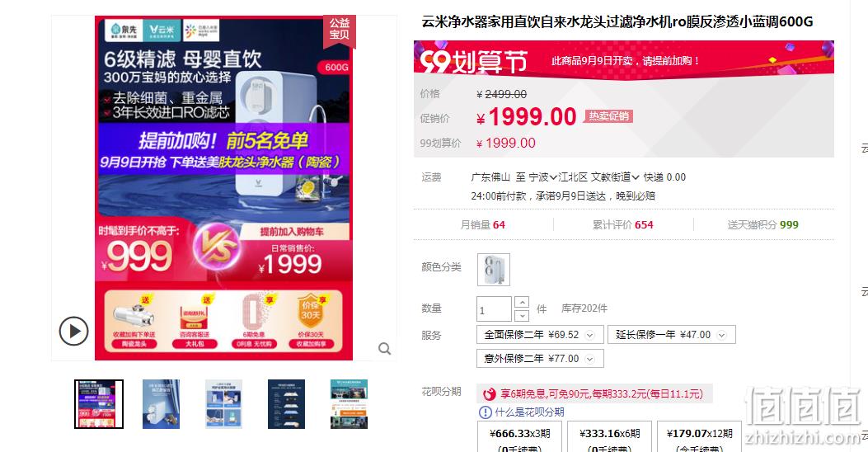Expand the 意外保修二年 ¥77.00 dropdown
Screen dimensions: 868x452
pos(540,359)
